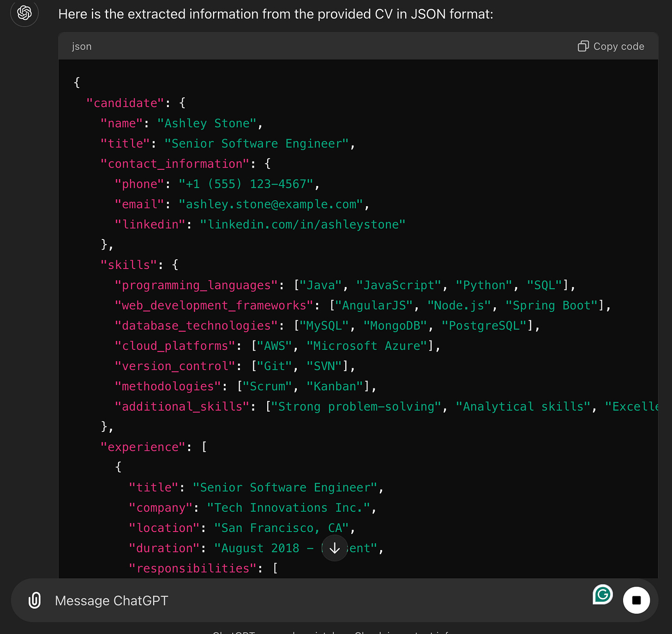
Task: Click the ChatGPT logo avatar
Action: pyautogui.click(x=24, y=12)
